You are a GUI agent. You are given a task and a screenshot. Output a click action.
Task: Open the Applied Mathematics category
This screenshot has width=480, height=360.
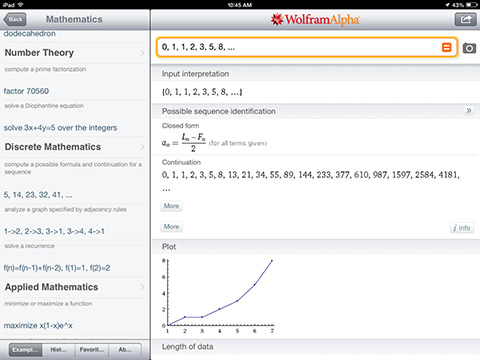coord(75,287)
